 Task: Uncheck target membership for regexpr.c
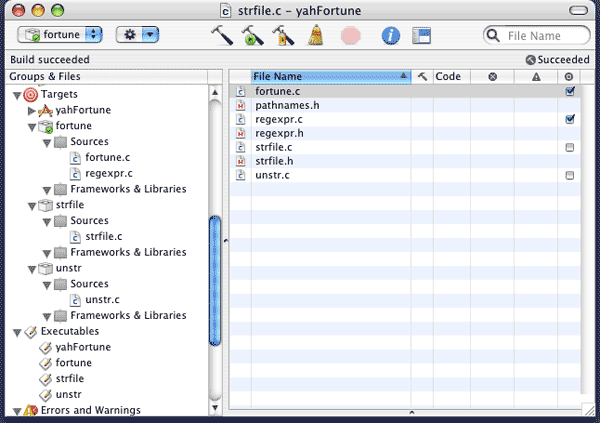(570, 119)
